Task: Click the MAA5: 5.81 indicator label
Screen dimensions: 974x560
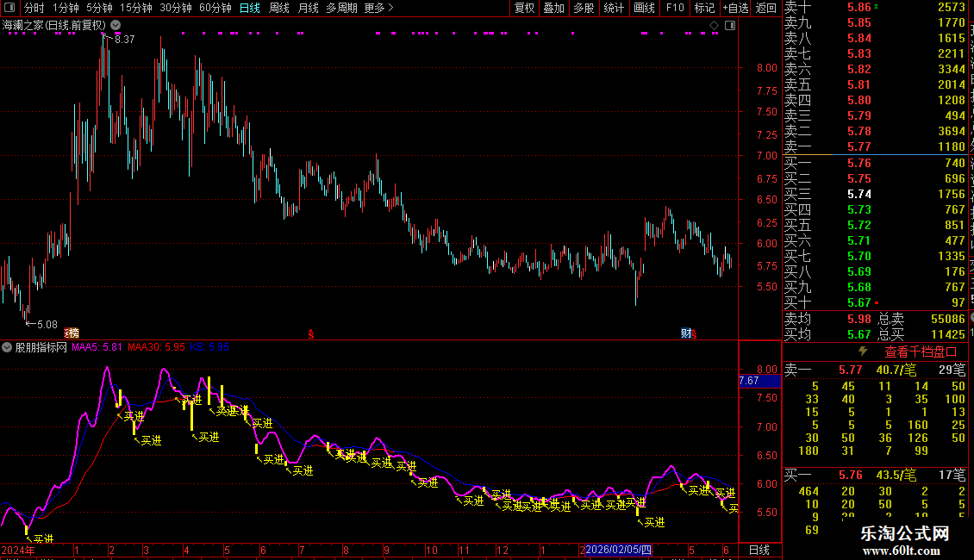Action: [x=97, y=347]
